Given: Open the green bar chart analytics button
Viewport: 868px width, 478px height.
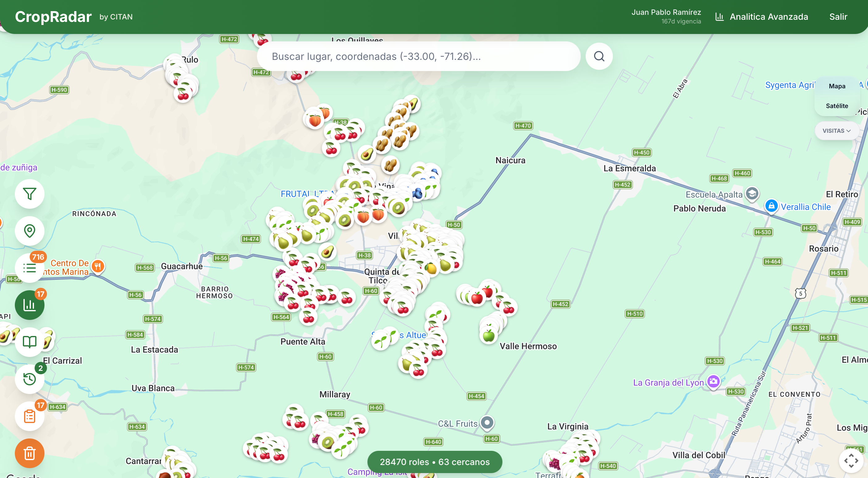Looking at the screenshot, I should click(30, 305).
